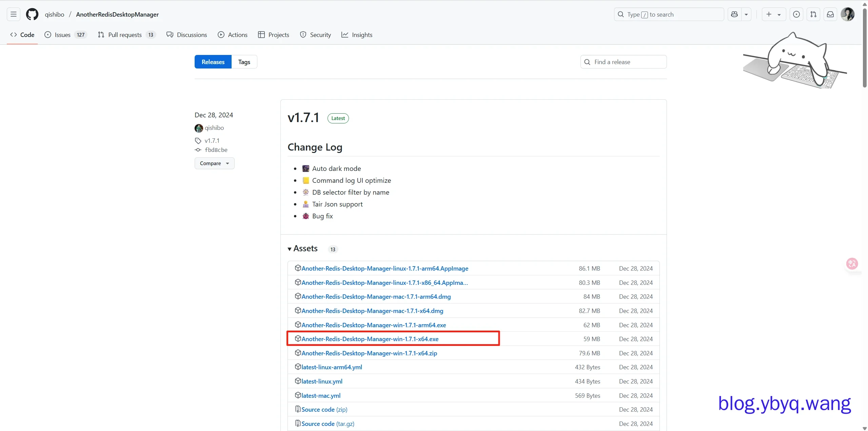Select the Releases button
868x431 pixels.
(x=213, y=62)
